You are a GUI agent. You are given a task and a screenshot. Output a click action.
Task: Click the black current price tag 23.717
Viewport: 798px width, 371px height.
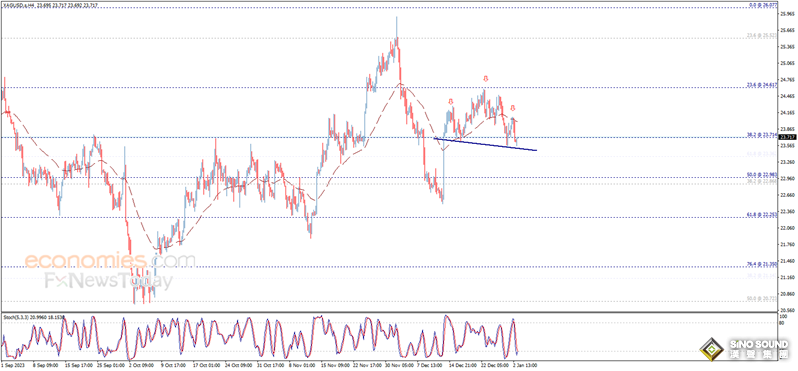tap(786, 137)
